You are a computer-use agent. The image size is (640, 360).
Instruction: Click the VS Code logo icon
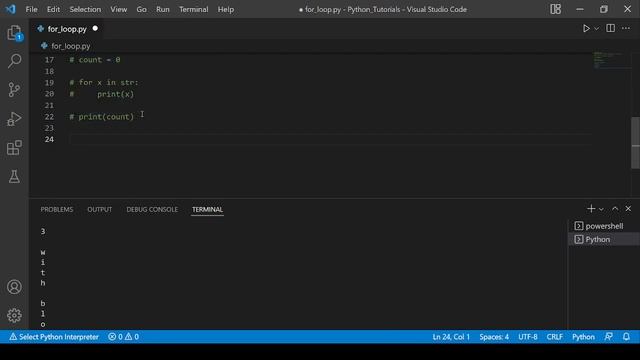point(11,9)
